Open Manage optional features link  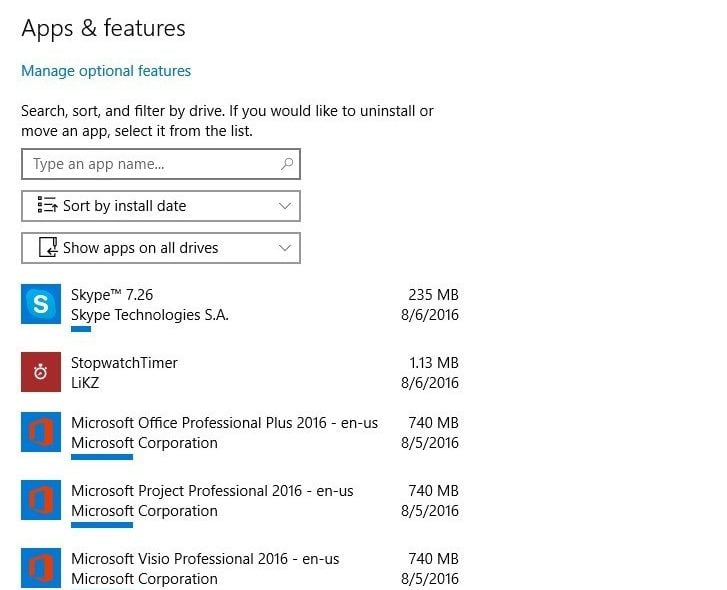[106, 71]
